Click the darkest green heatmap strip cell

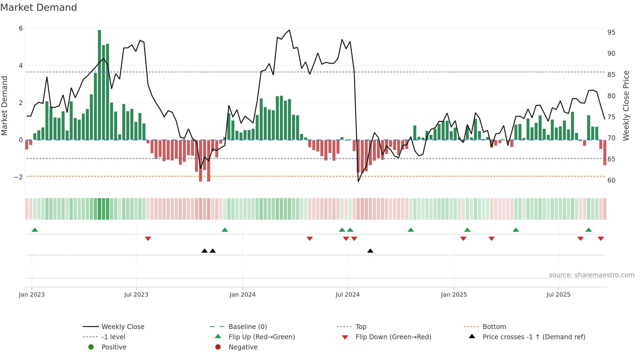point(100,209)
